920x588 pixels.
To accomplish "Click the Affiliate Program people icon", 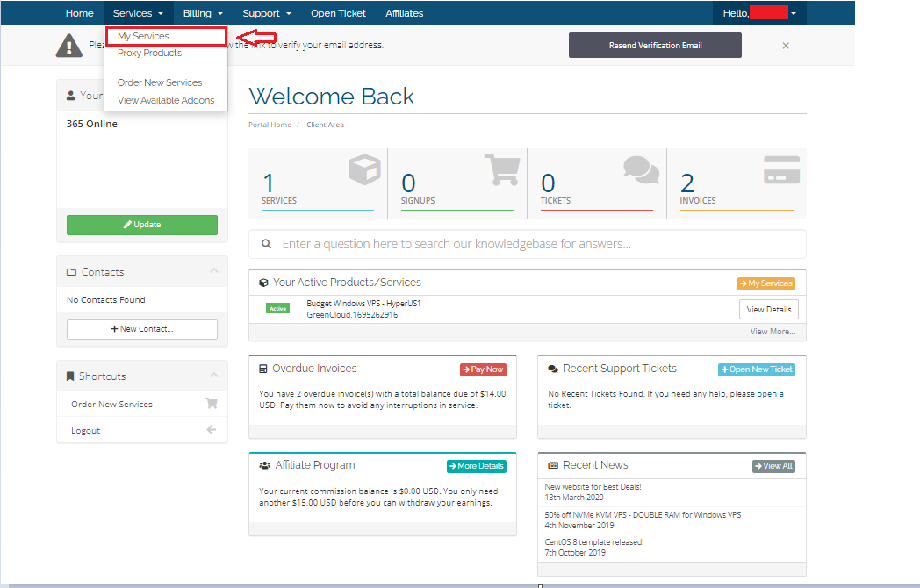I will pyautogui.click(x=264, y=465).
